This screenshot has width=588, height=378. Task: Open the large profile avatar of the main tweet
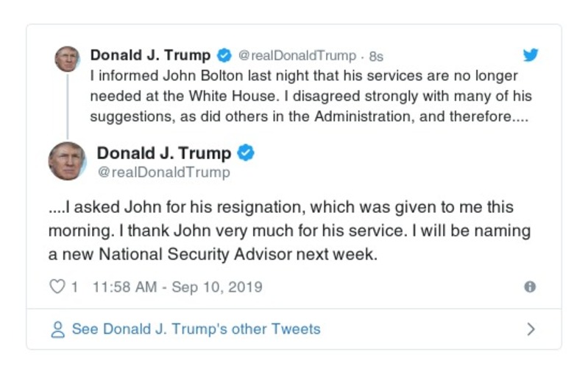click(x=67, y=161)
